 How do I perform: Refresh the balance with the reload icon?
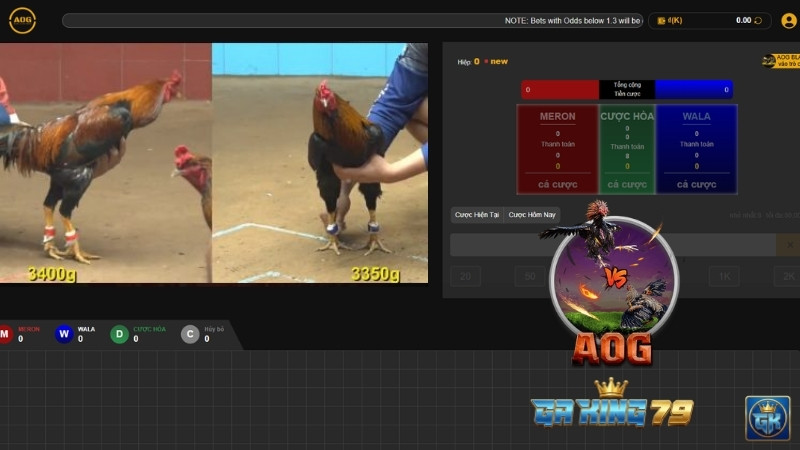757,20
